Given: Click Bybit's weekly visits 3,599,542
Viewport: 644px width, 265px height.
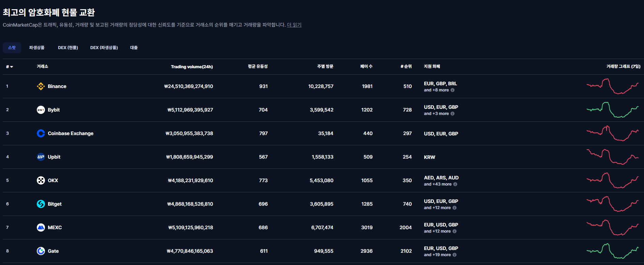Looking at the screenshot, I should (322, 110).
